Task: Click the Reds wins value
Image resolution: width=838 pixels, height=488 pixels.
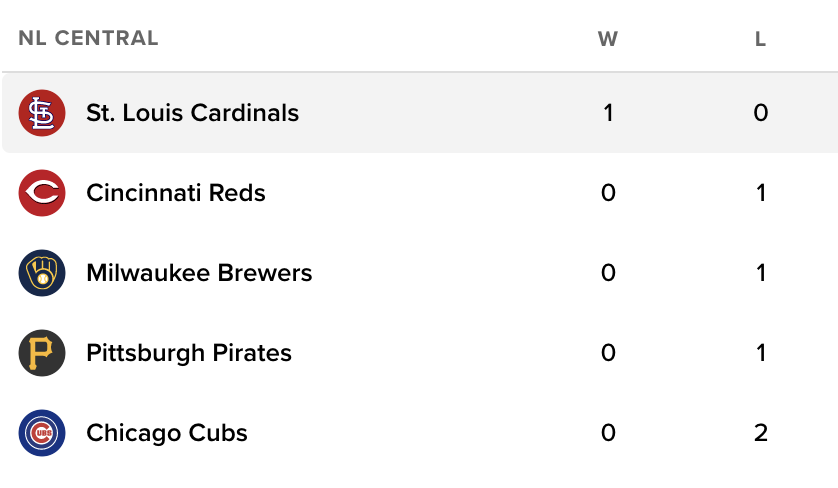Action: [608, 193]
